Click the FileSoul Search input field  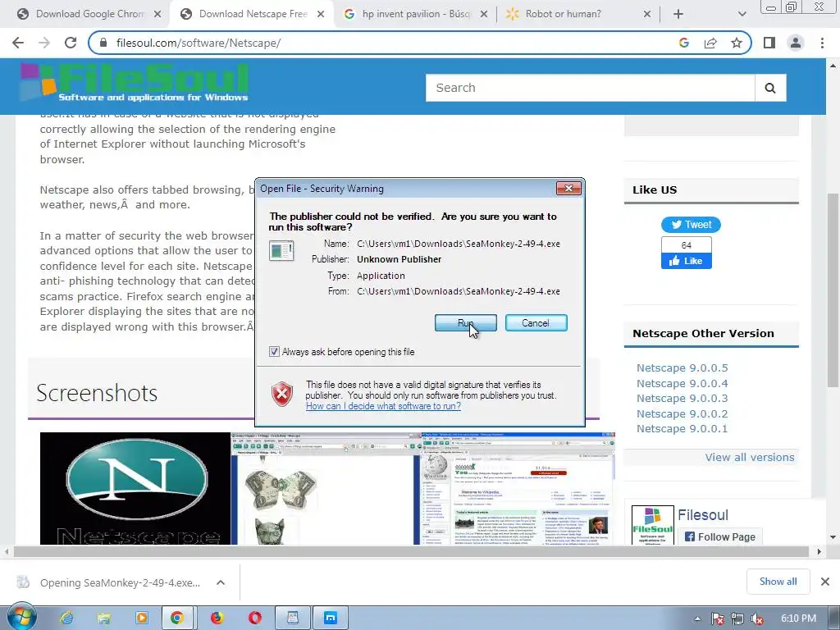click(591, 88)
